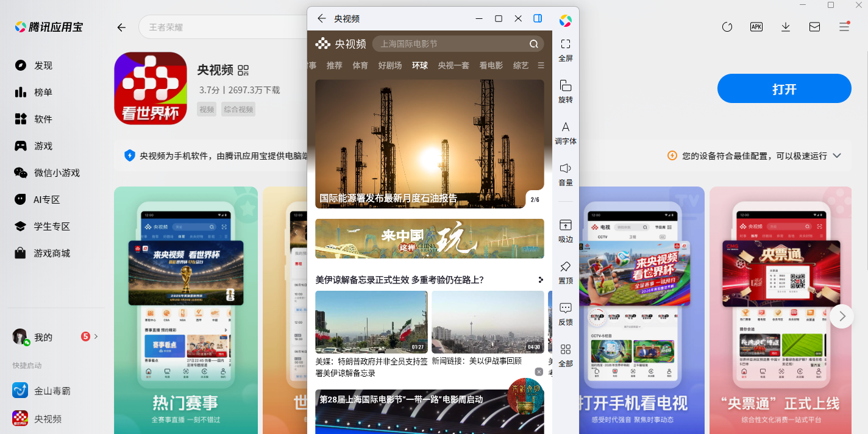Switch to 体育 tab

[360, 65]
